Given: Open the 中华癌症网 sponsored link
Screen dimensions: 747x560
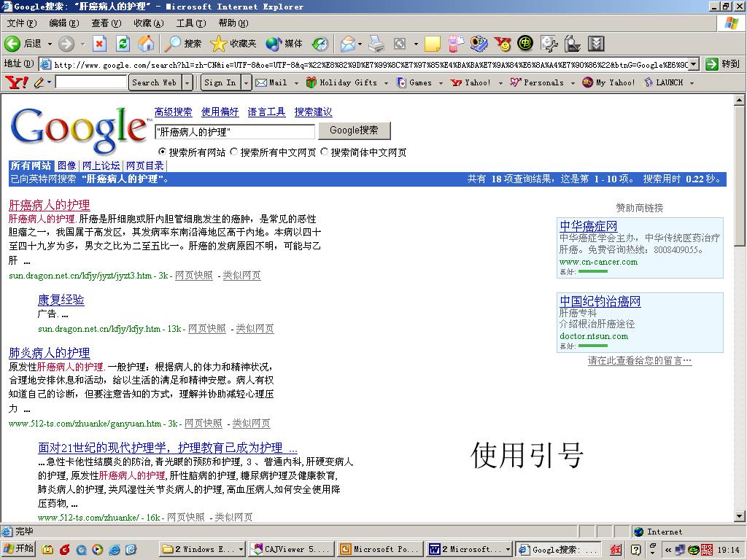Looking at the screenshot, I should click(x=589, y=226).
